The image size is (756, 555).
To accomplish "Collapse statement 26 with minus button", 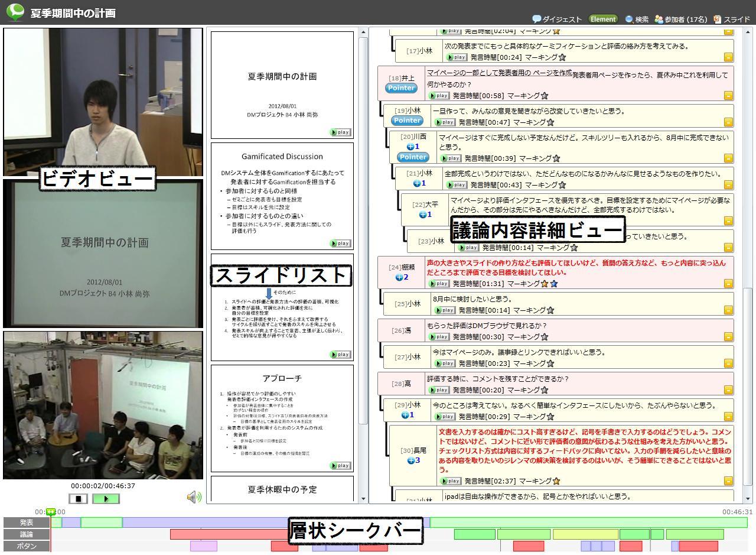I will click(728, 337).
